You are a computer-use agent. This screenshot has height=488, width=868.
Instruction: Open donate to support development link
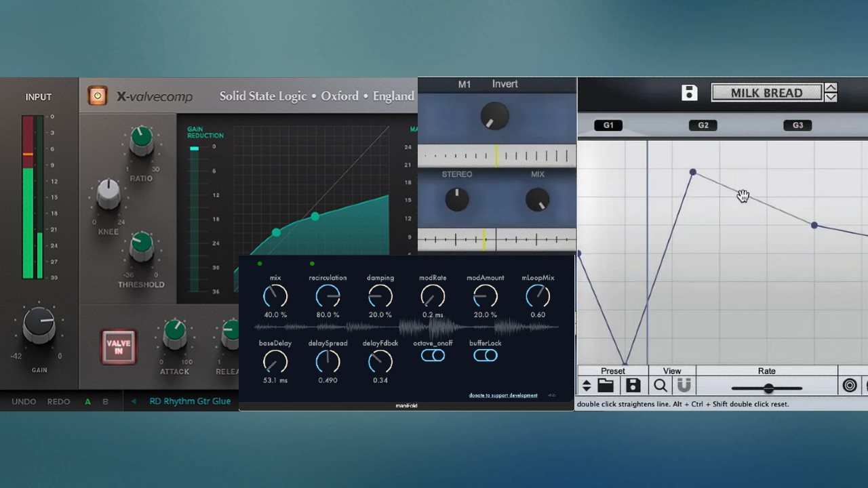pyautogui.click(x=503, y=395)
